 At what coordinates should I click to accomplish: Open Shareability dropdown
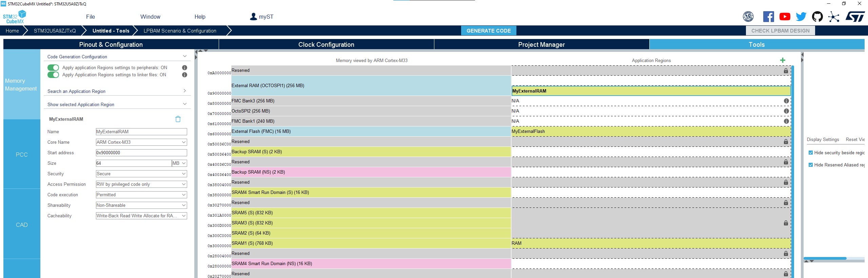coord(141,205)
